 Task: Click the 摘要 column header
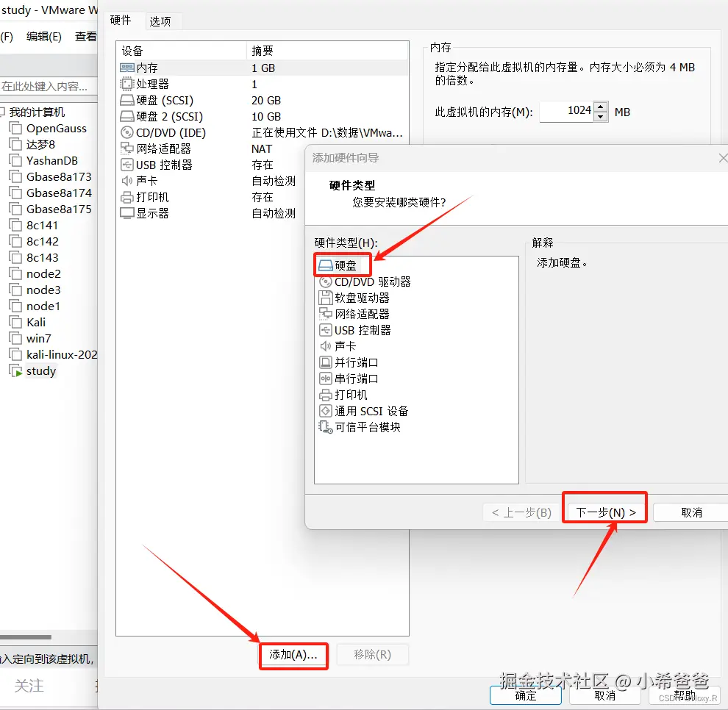point(327,51)
